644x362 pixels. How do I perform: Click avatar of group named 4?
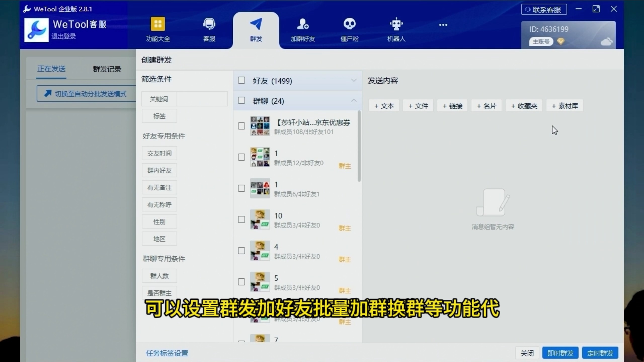pos(260,251)
